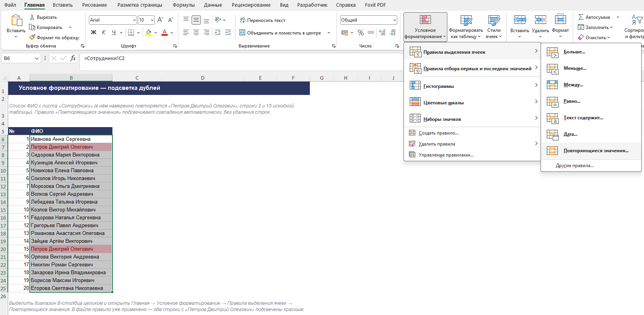Click the percent style icon

[x=361, y=33]
